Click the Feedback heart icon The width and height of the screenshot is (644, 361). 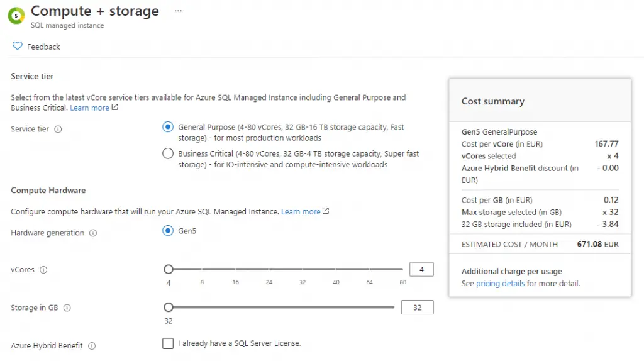pos(17,46)
